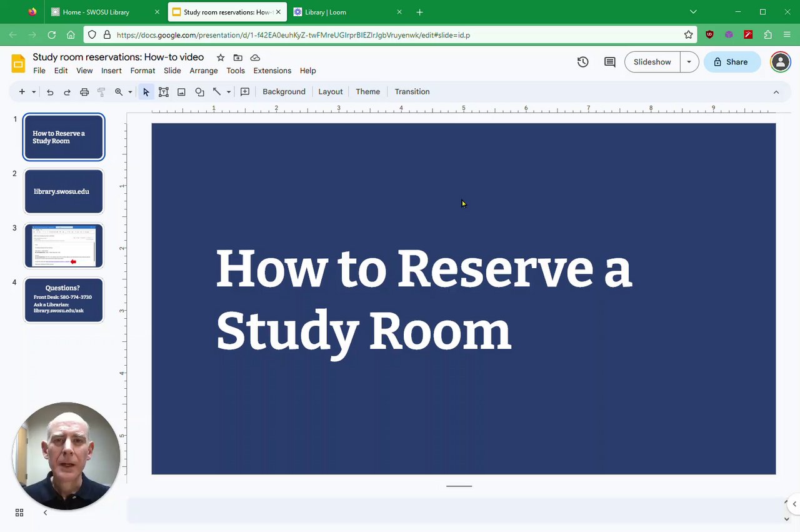This screenshot has height=532, width=800.
Task: Select the shape tool
Action: click(199, 92)
